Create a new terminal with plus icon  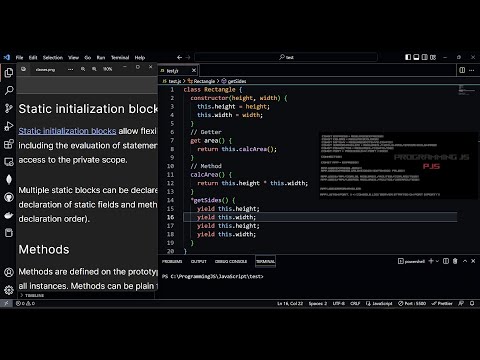point(431,261)
